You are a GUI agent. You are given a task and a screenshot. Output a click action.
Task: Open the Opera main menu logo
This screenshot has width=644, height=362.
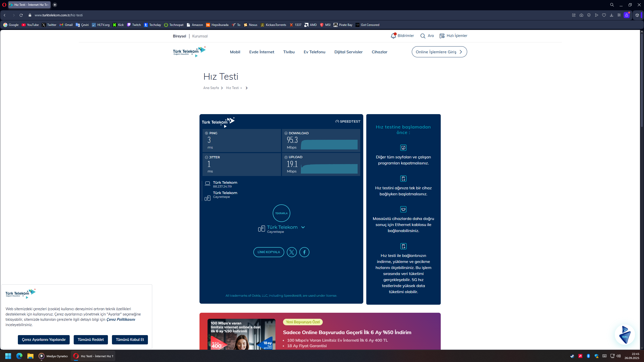click(4, 5)
